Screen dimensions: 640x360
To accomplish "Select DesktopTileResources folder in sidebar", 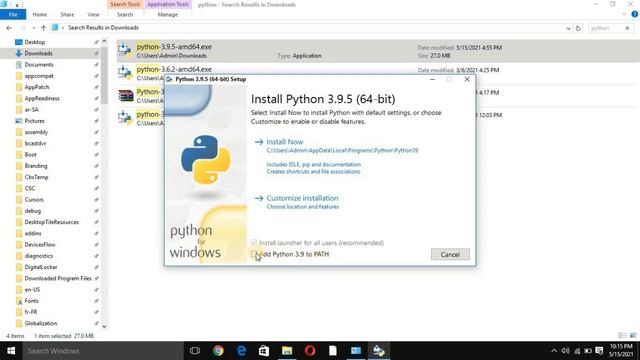I will (51, 222).
